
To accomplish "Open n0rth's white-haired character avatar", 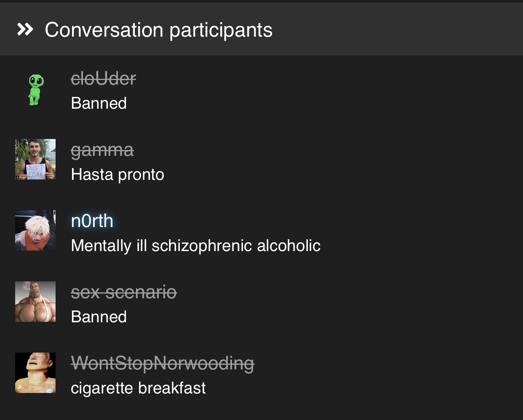I will coord(35,230).
